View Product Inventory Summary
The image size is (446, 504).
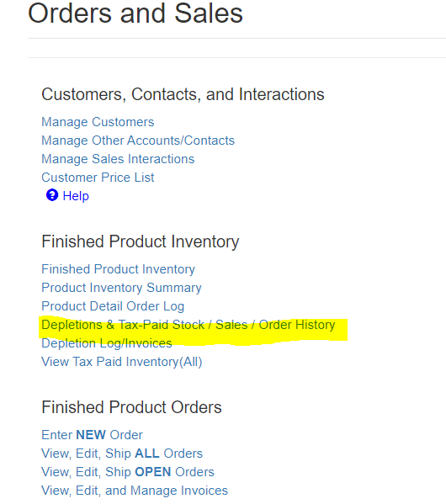pos(121,288)
